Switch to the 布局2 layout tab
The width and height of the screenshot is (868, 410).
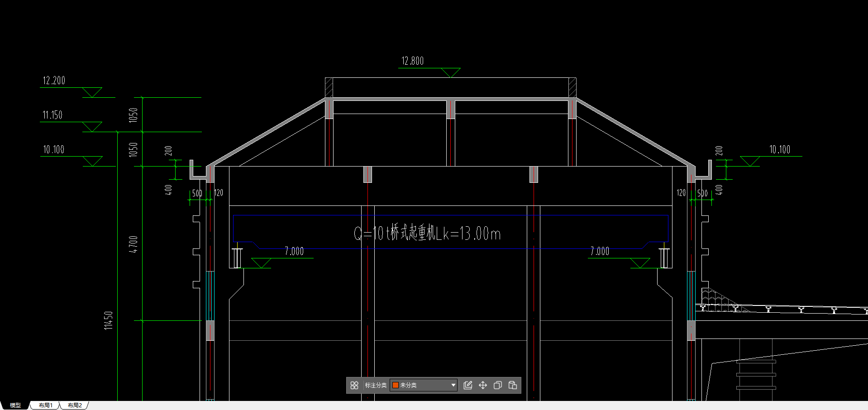(x=75, y=405)
